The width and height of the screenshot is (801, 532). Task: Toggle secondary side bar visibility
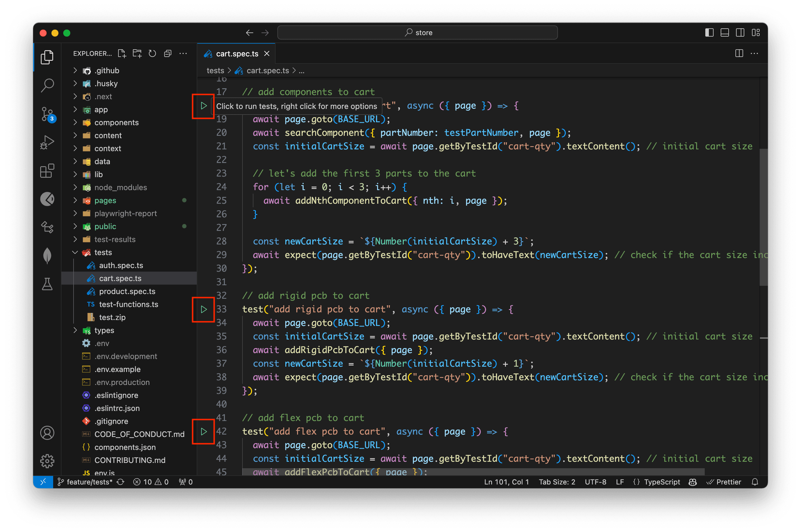coord(740,32)
